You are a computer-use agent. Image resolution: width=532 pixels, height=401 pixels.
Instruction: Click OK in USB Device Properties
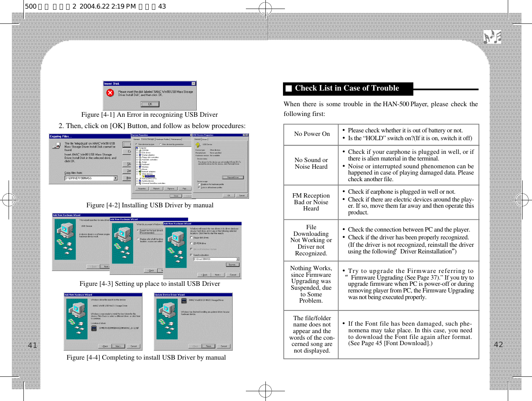point(229,196)
